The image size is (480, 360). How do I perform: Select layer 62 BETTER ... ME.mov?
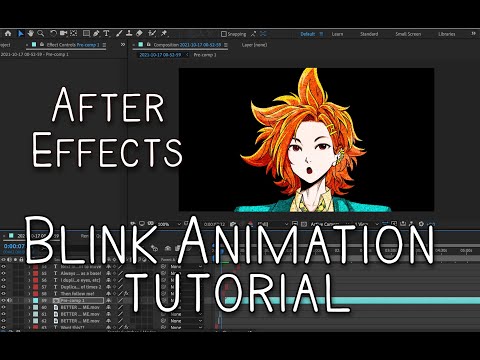click(80, 321)
